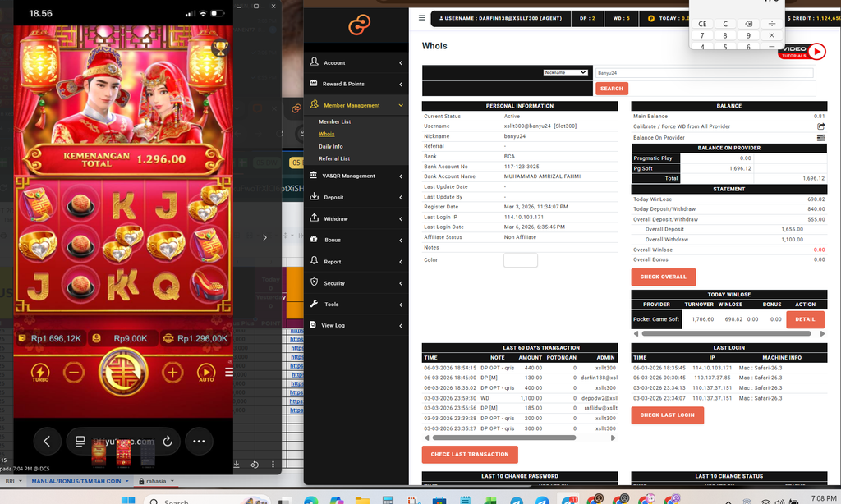Click the username DARFIN138@XSLLT300 header item
The width and height of the screenshot is (841, 504).
tap(500, 18)
